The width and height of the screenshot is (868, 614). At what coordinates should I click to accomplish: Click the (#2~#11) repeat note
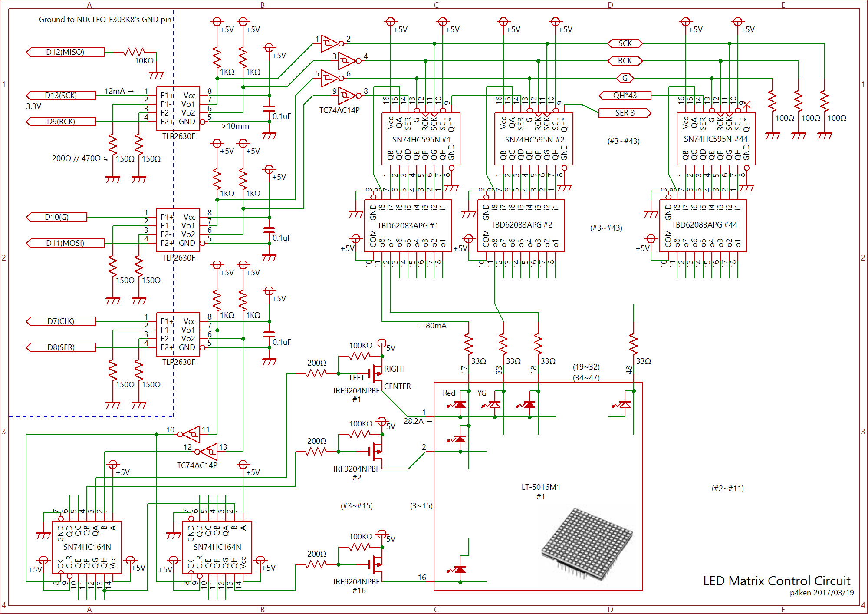click(x=728, y=489)
